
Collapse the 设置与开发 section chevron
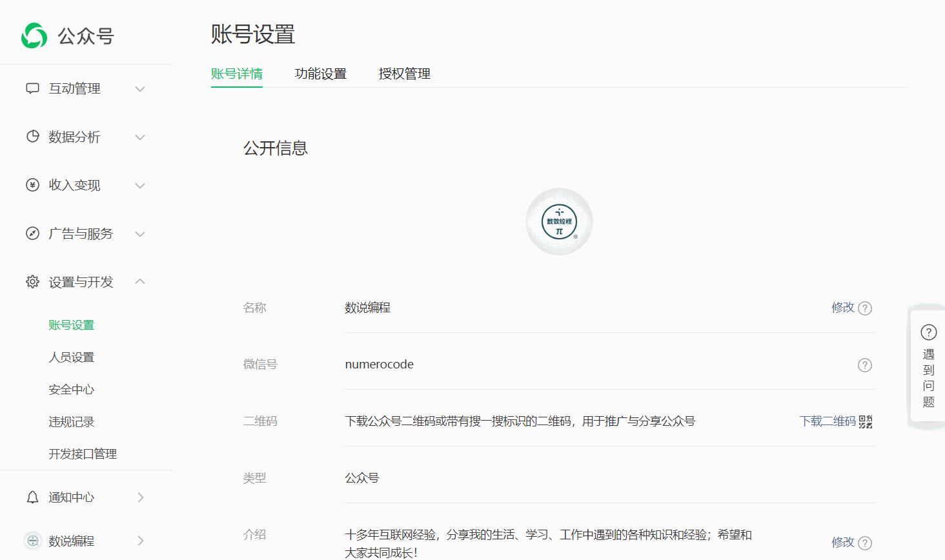pos(140,282)
